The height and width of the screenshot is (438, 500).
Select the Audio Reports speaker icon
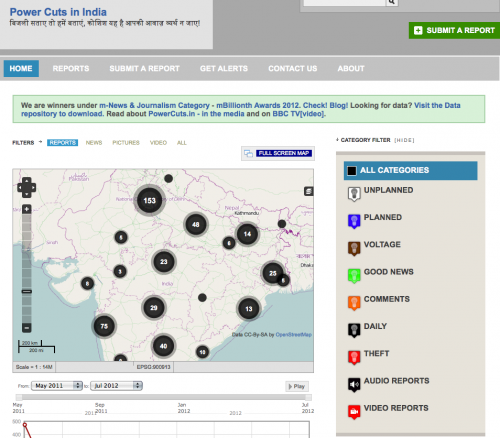click(x=354, y=385)
